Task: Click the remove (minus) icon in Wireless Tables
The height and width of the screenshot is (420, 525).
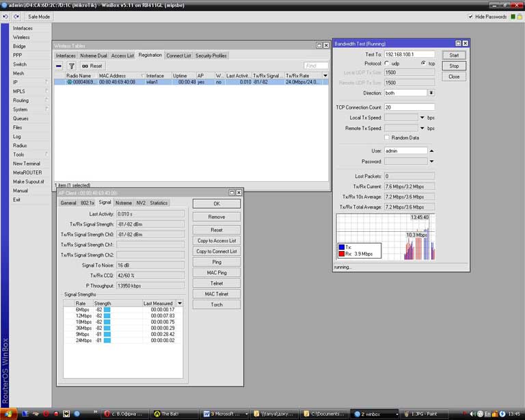Action: [59, 66]
